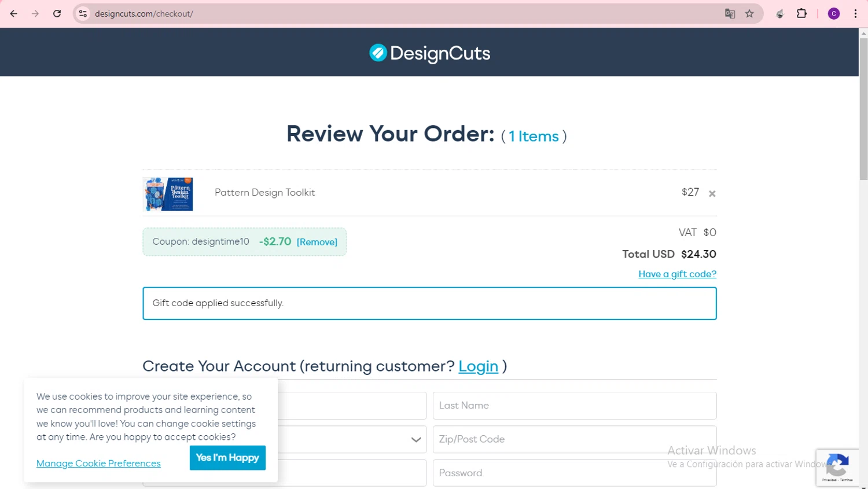
Task: Click the DesignCuts logo
Action: [x=429, y=53]
